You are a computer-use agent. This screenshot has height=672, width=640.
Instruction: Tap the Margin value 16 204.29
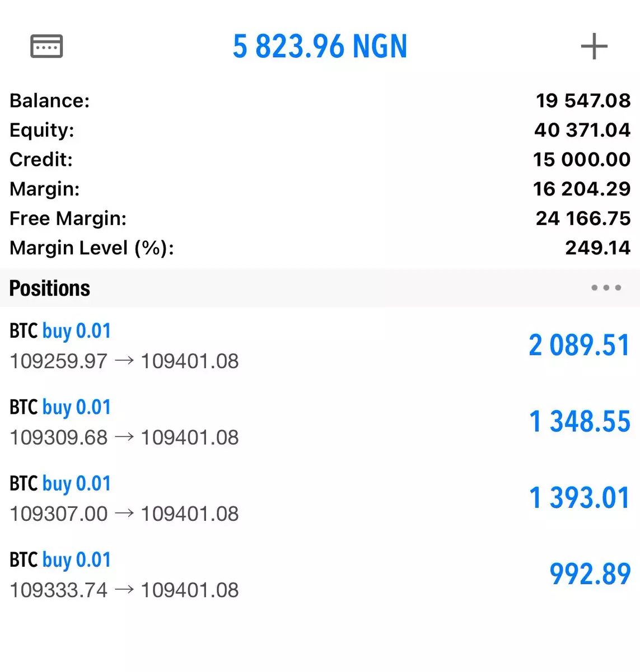click(582, 189)
